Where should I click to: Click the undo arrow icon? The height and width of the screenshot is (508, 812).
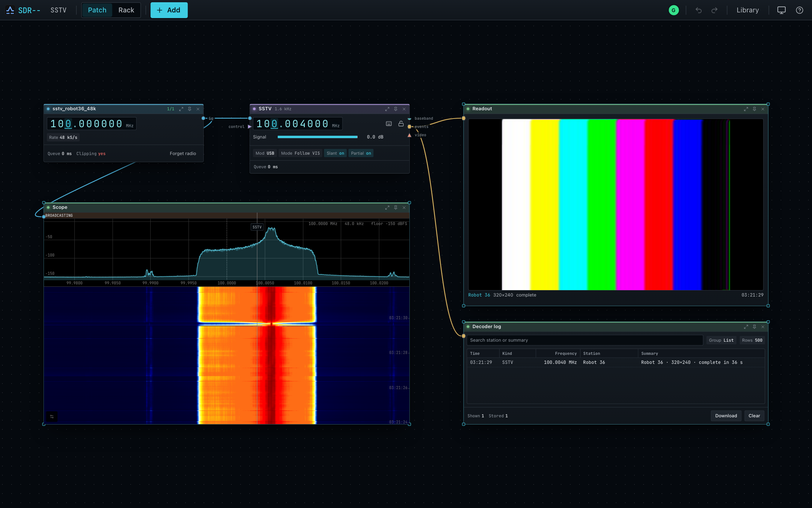tap(698, 10)
